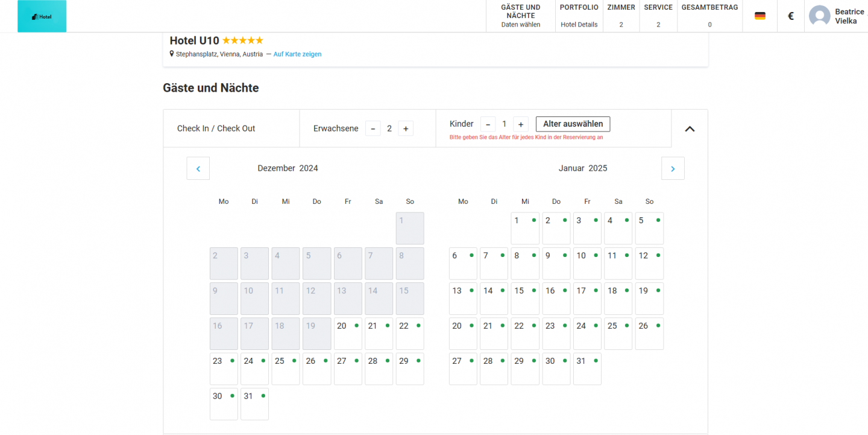Select 1 January 2025

(x=525, y=228)
